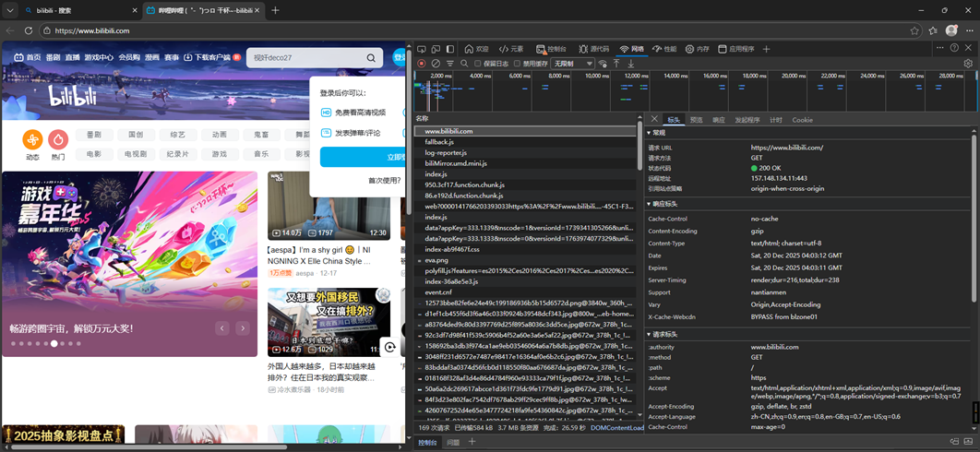The width and height of the screenshot is (980, 452).
Task: Toggle device emulation icon
Action: point(436,49)
